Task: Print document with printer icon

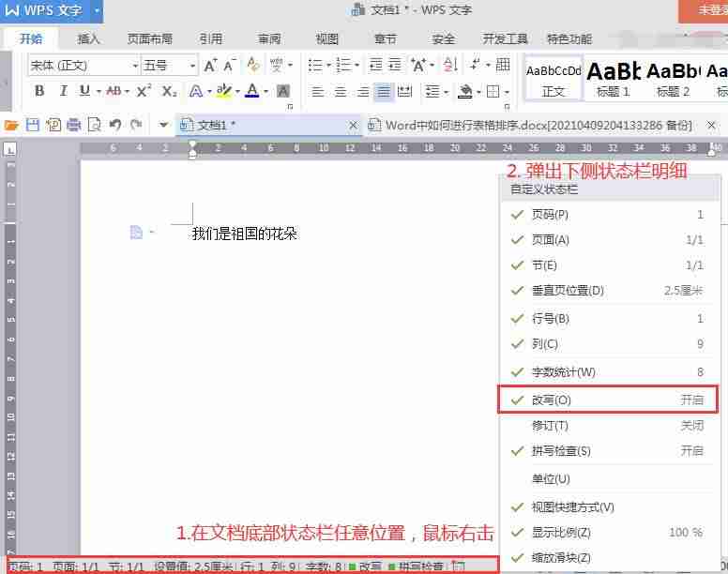Action: [74, 125]
